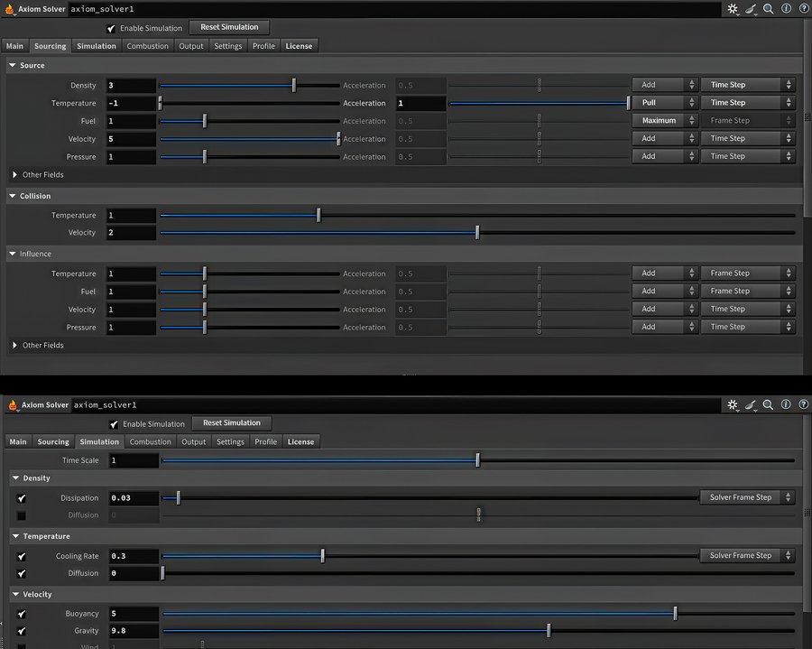Open Source Velocity Time Step dropdown
Viewport: 812px width, 649px height.
click(x=748, y=138)
